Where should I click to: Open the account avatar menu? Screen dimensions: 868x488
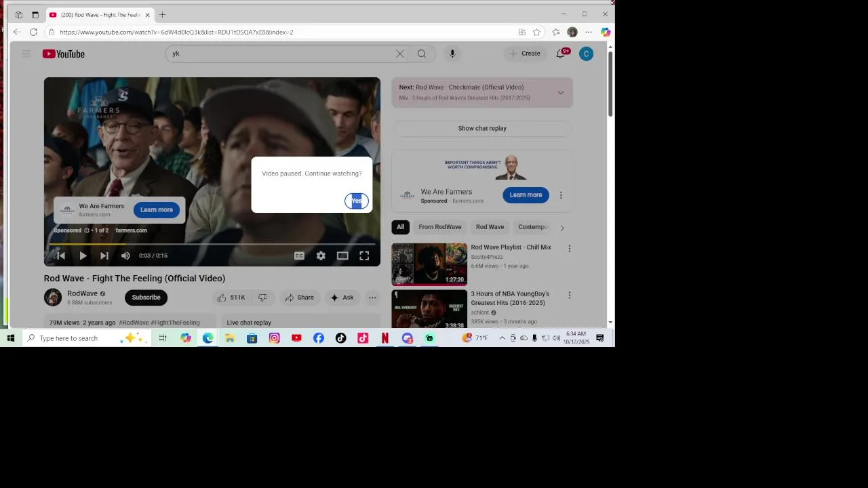[x=586, y=54]
